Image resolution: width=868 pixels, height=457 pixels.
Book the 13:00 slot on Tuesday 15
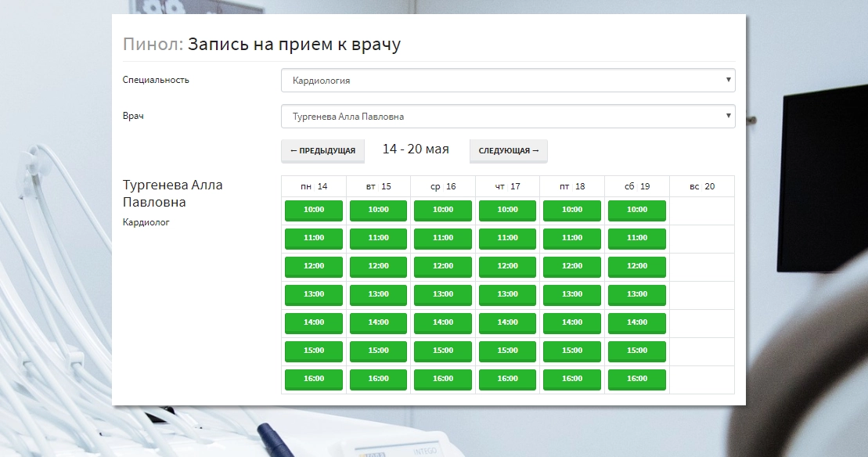tap(378, 294)
